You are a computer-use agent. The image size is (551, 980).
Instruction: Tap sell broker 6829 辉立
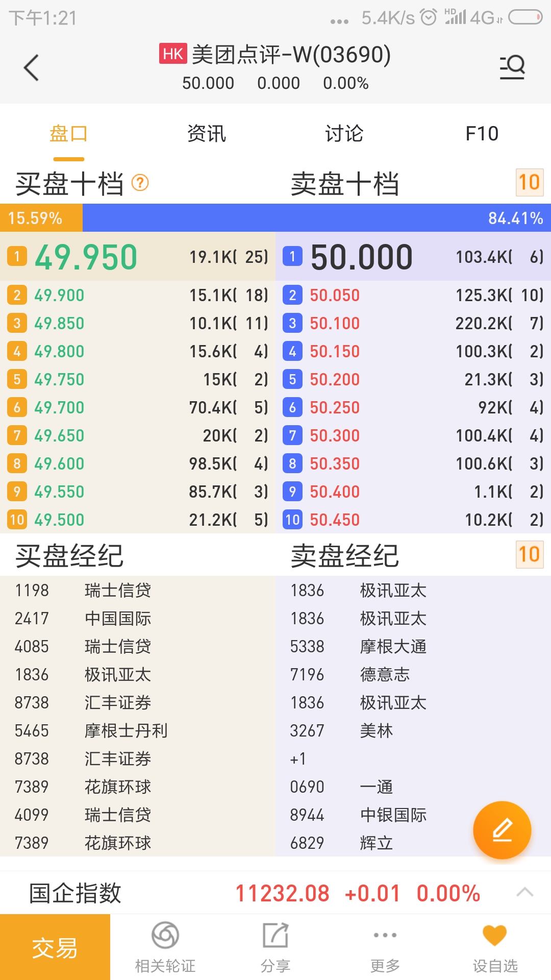pos(342,843)
